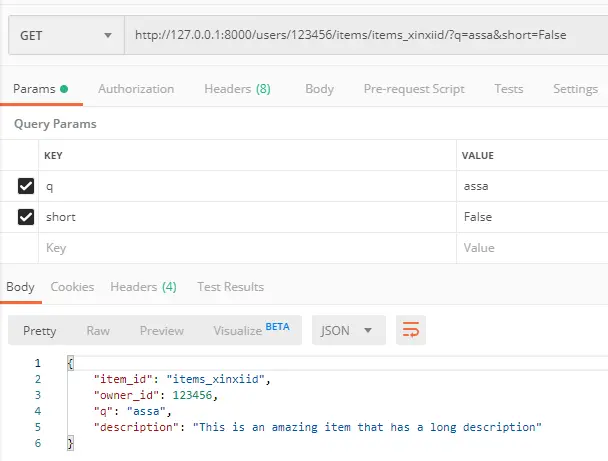Uncheck the q query parameter checkbox
This screenshot has width=608, height=461.
pyautogui.click(x=26, y=186)
